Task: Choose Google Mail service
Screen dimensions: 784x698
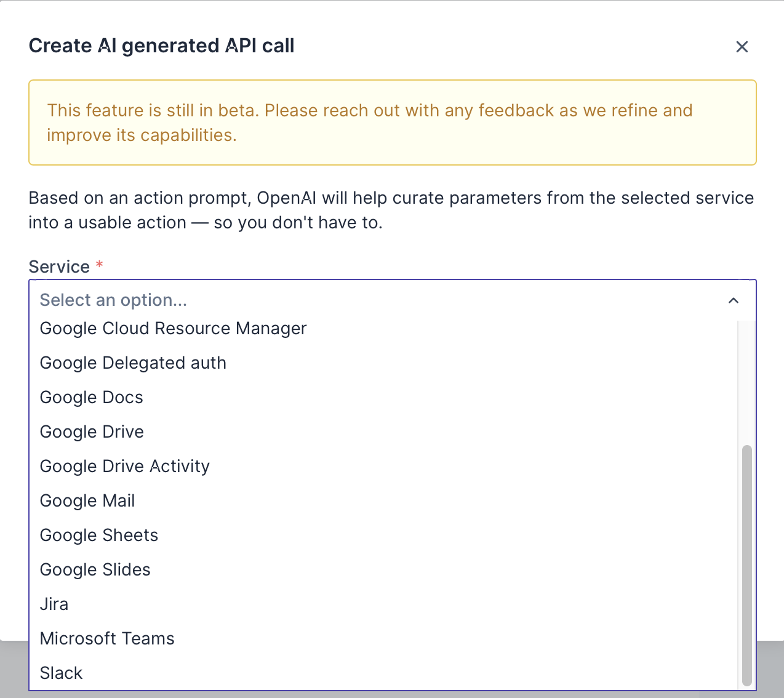Action: click(87, 501)
